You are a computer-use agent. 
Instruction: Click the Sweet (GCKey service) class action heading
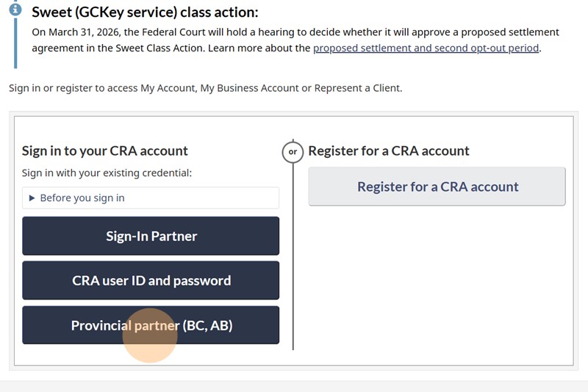[145, 12]
